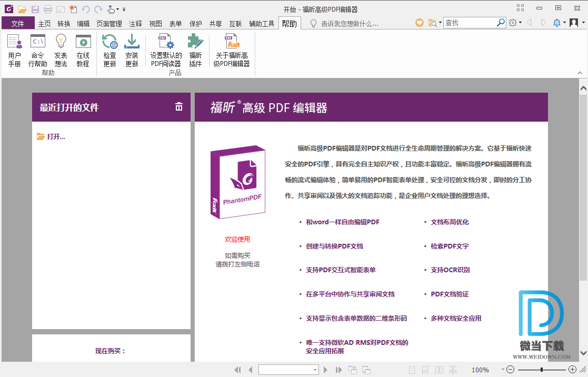Open 命令行帮助 command line help
The image size is (588, 377).
[37, 50]
